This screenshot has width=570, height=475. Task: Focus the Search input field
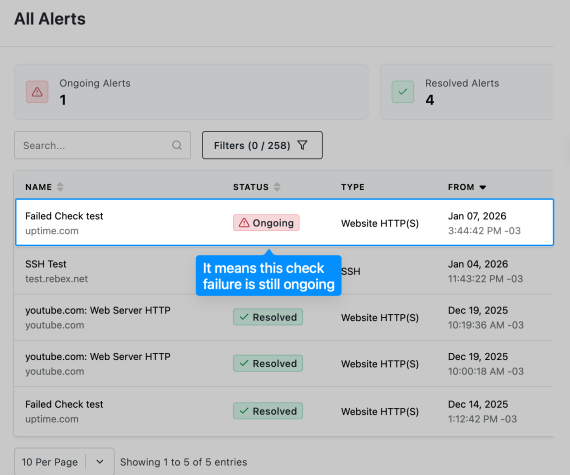point(103,145)
